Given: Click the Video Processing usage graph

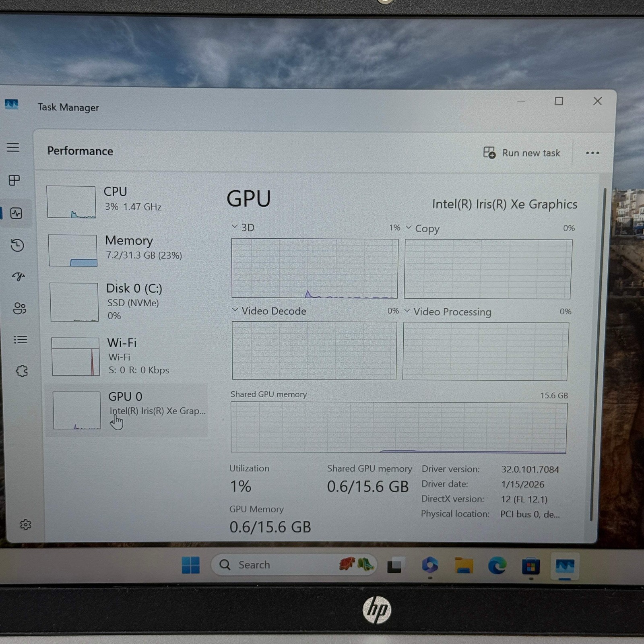Looking at the screenshot, I should click(x=485, y=351).
